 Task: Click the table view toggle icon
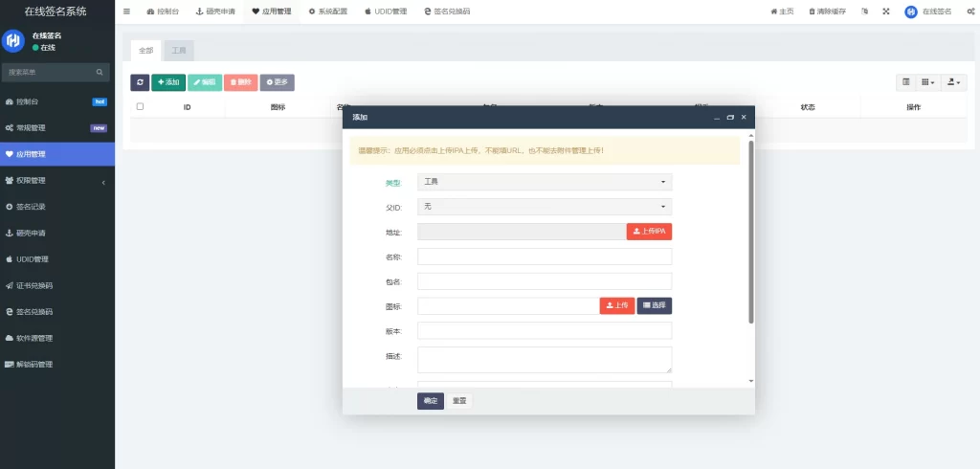pos(905,83)
